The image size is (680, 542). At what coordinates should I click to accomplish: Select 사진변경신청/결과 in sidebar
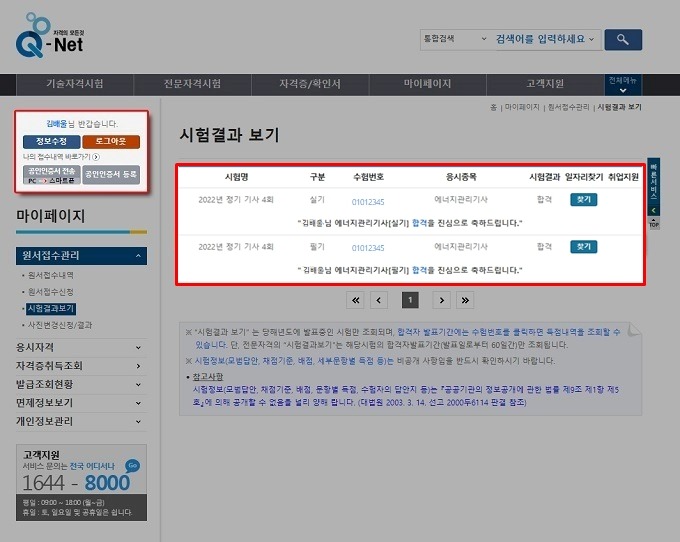point(60,325)
